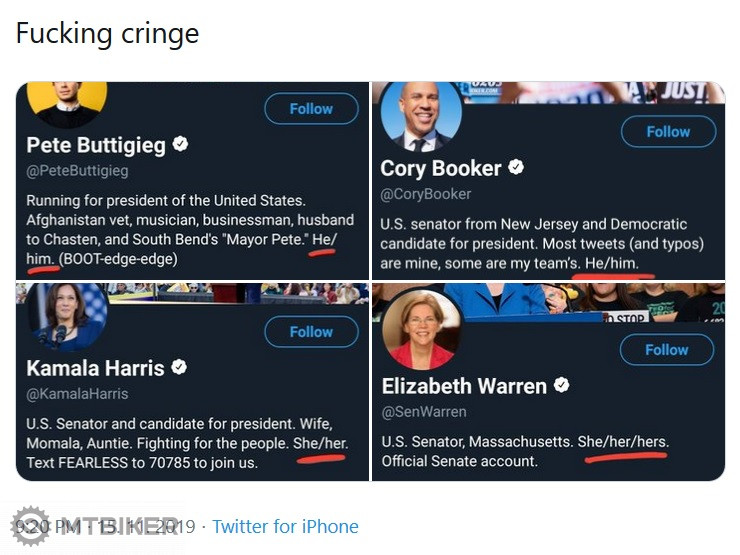This screenshot has height=555, width=740.
Task: Click the tweet text "Fucking cringe"
Action: click(107, 33)
